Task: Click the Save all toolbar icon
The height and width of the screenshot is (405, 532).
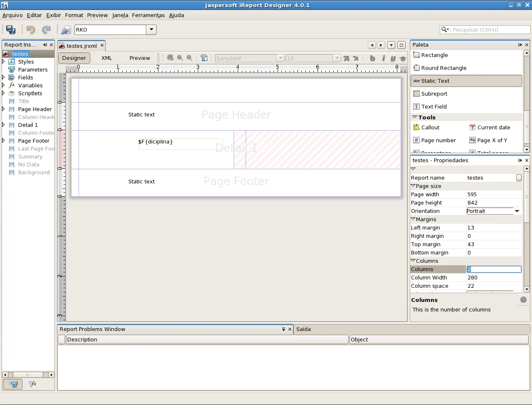Action: coord(11,30)
